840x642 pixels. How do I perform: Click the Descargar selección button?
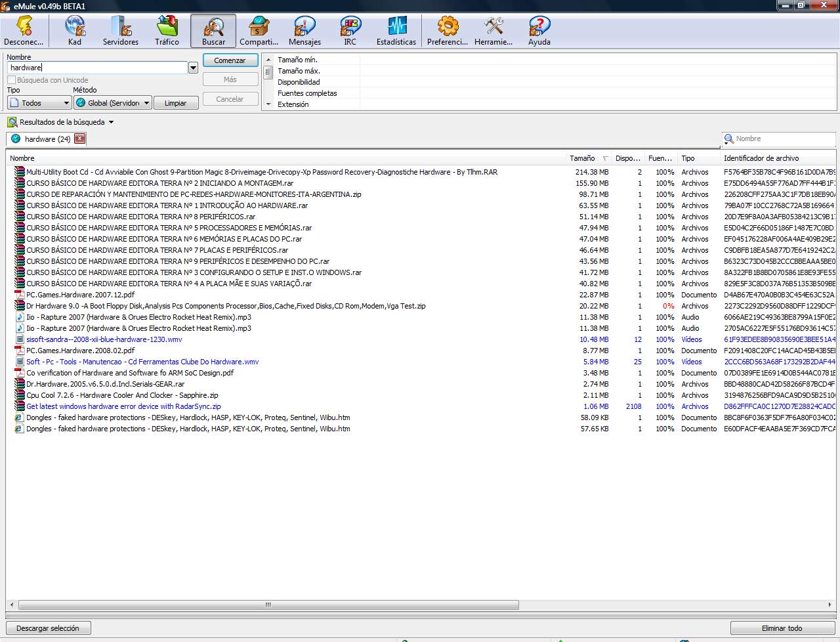pyautogui.click(x=48, y=628)
